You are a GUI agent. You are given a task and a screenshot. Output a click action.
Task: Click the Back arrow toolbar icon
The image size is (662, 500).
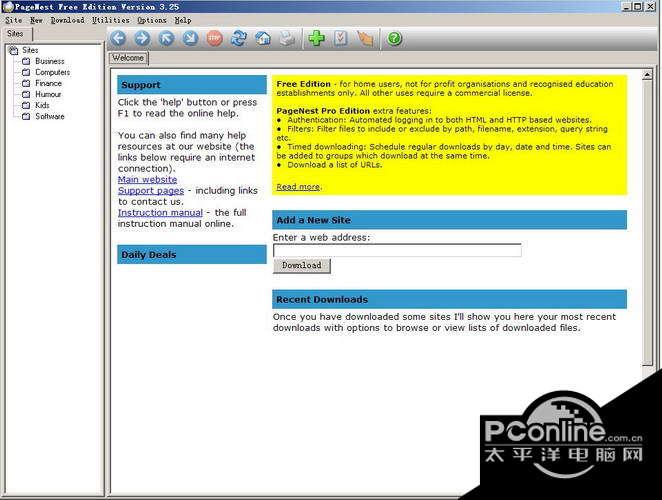[x=119, y=39]
